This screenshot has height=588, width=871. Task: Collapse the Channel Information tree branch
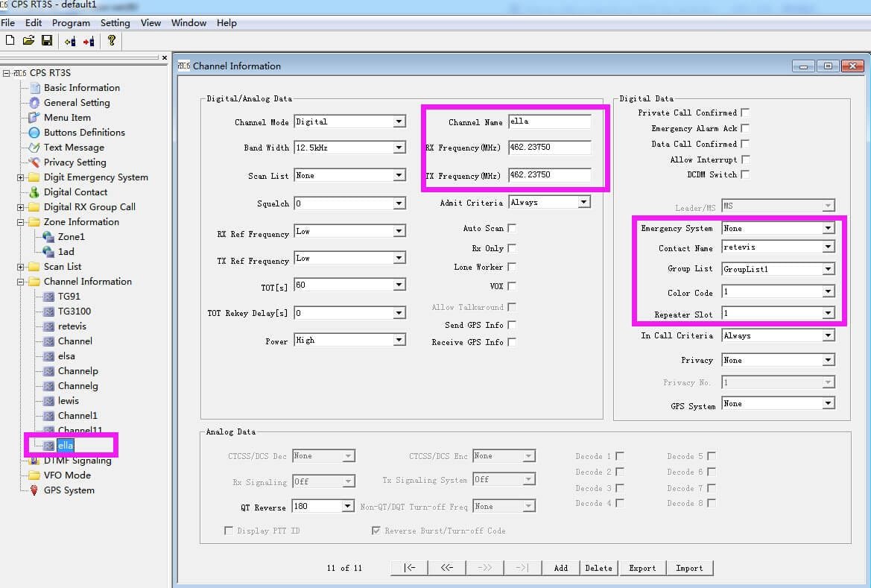[x=21, y=282]
